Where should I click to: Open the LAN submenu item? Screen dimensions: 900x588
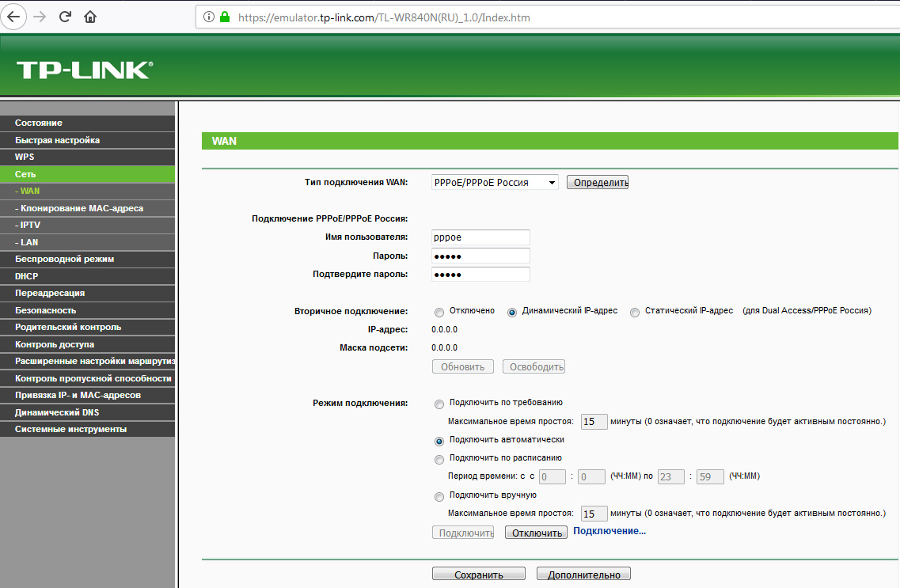point(87,242)
